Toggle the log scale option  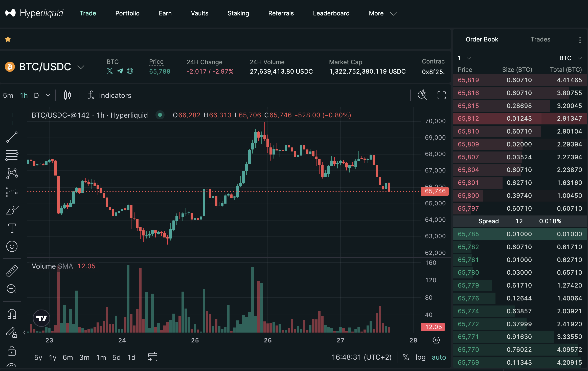(420, 357)
